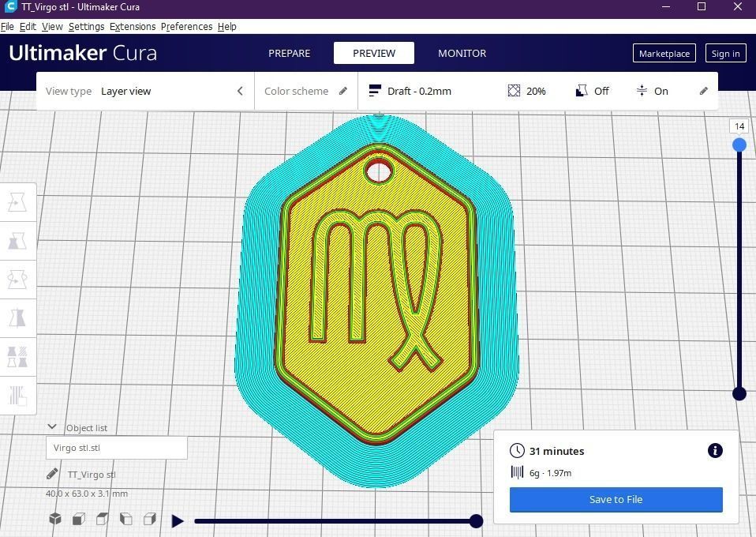This screenshot has height=537, width=756.
Task: Click the clock icon by 31 minutes
Action: (517, 451)
